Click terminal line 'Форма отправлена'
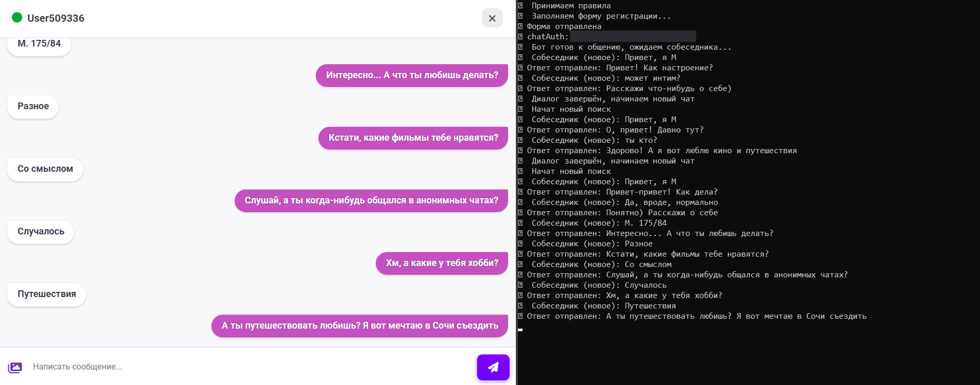Image resolution: width=980 pixels, height=385 pixels. click(560, 26)
